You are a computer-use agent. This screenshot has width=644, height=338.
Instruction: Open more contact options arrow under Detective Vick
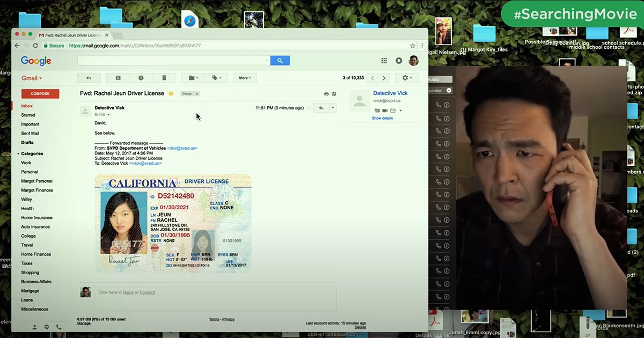(x=400, y=111)
